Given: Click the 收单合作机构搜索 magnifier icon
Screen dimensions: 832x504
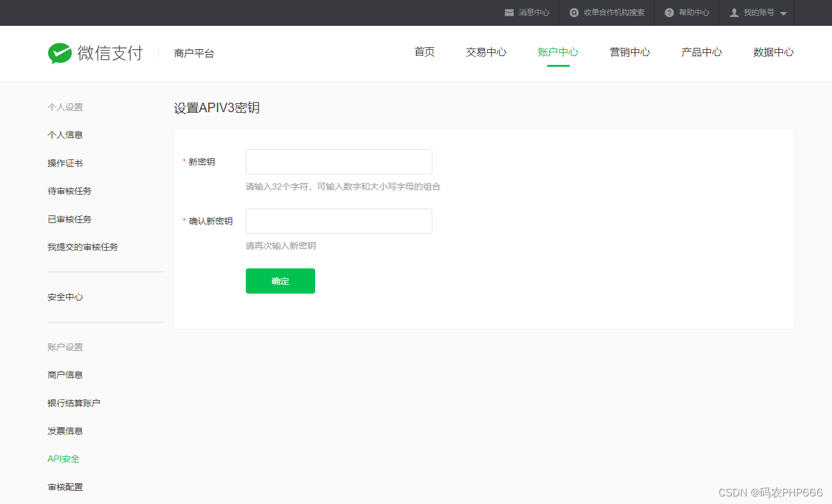Looking at the screenshot, I should 574,12.
